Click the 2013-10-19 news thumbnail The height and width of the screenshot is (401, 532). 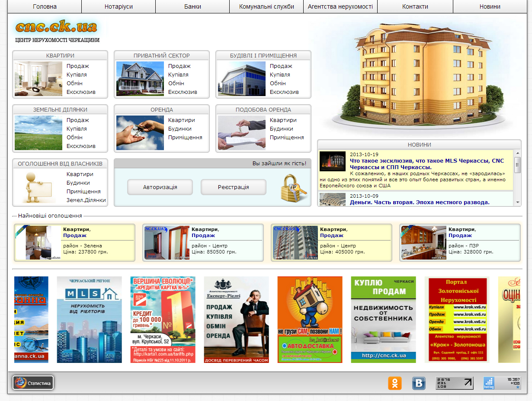click(332, 161)
